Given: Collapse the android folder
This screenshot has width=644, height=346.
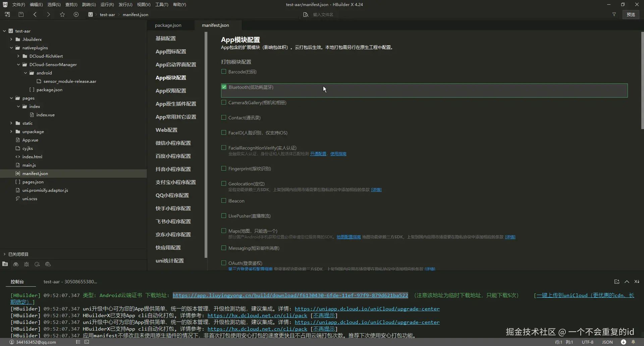Looking at the screenshot, I should (x=25, y=73).
